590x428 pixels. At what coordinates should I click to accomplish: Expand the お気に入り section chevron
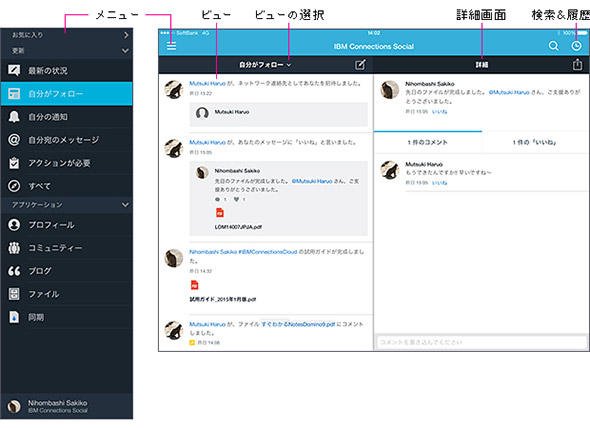126,35
